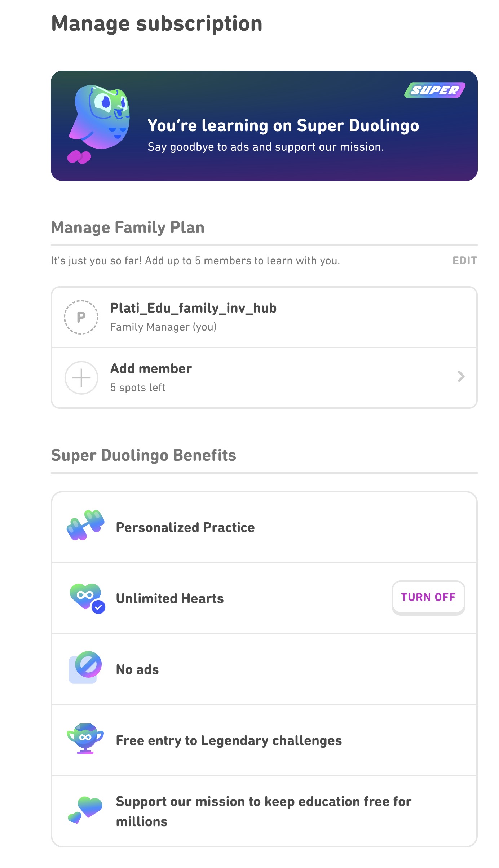Click the Super Duolingo owl mascot
Screen dimensions: 499x868
click(101, 117)
